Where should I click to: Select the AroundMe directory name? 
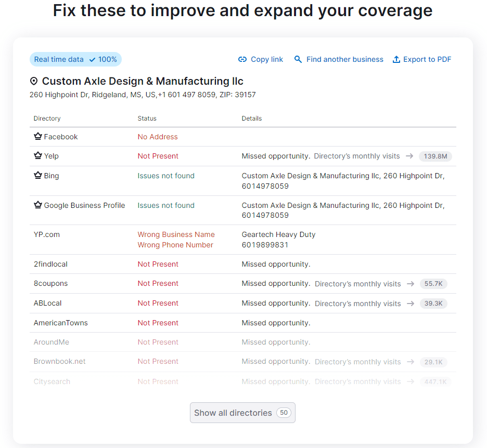coord(51,342)
